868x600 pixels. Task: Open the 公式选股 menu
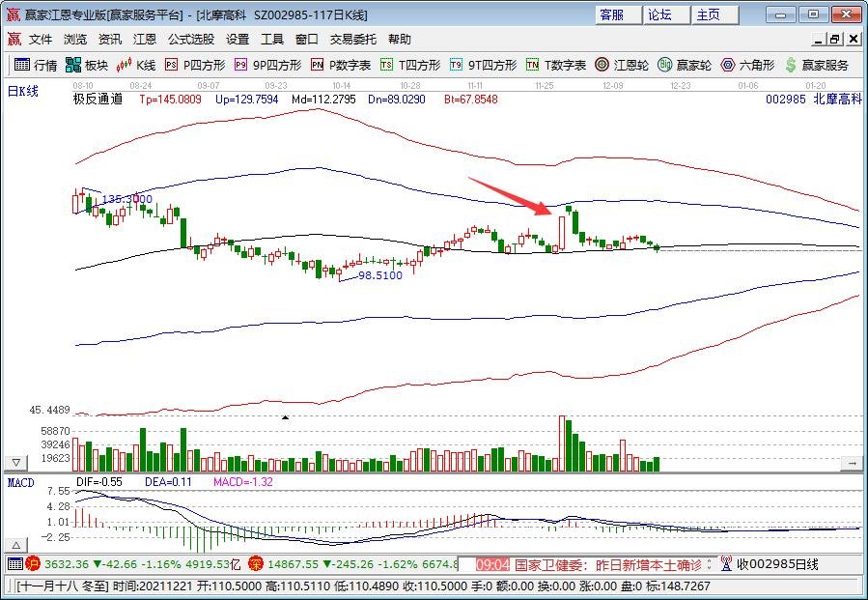coord(191,40)
